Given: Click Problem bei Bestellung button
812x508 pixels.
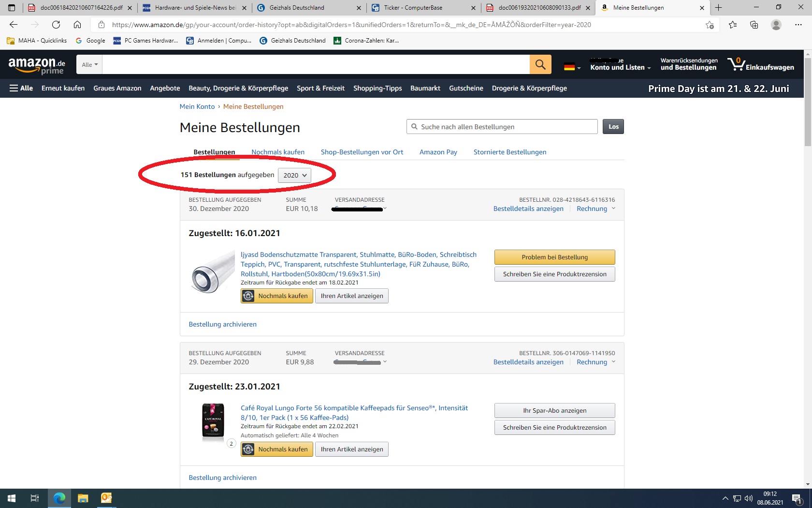Looking at the screenshot, I should (555, 257).
